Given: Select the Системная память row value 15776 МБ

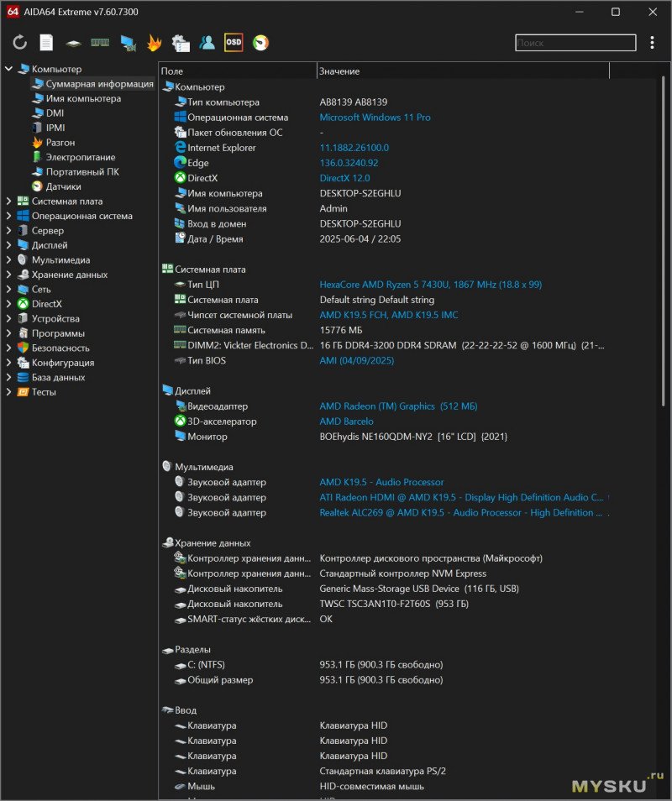Looking at the screenshot, I should point(341,330).
